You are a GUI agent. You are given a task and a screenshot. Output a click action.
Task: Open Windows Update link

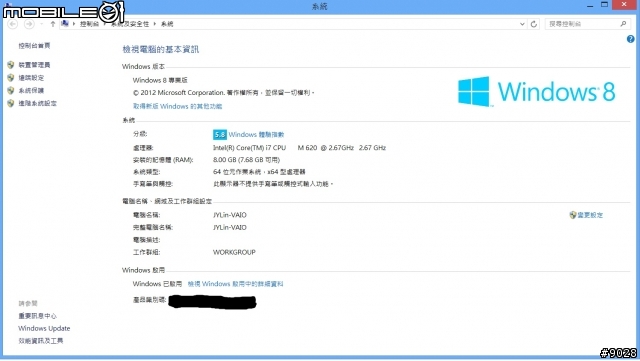[x=44, y=328]
